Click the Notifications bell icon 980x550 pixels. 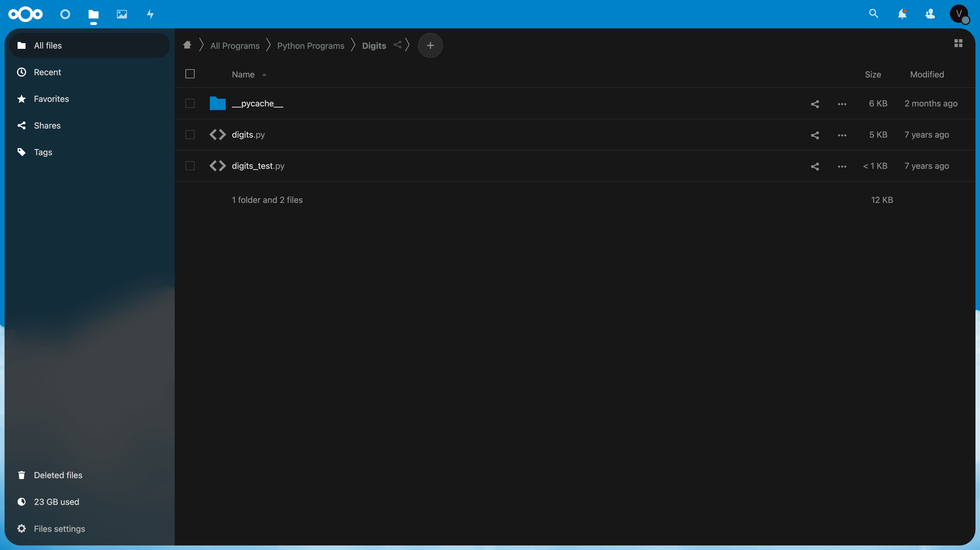[901, 14]
